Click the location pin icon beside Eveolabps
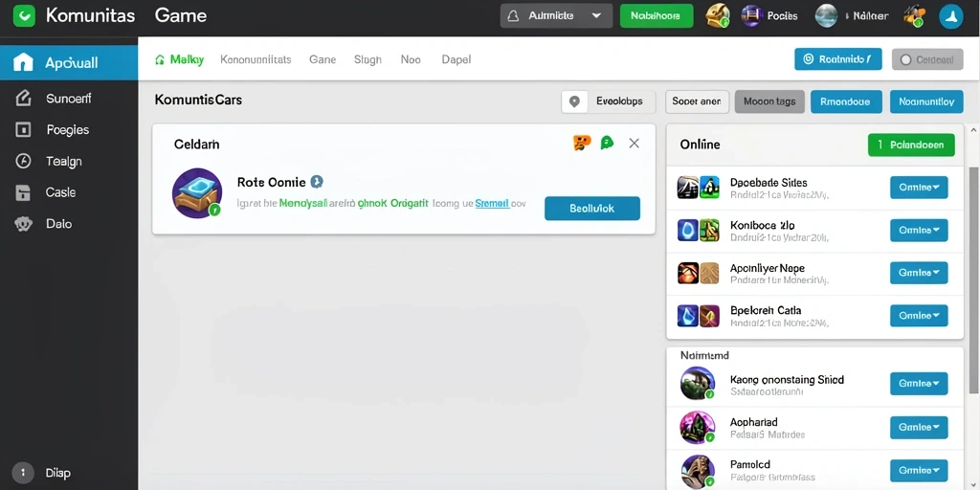980x490 pixels. tap(574, 101)
